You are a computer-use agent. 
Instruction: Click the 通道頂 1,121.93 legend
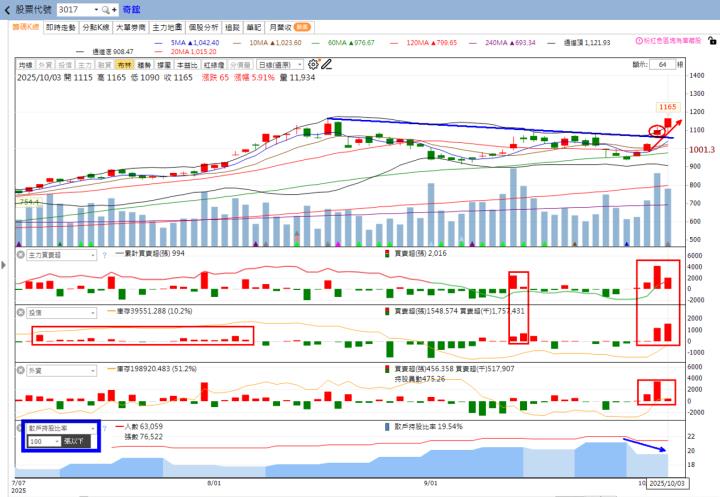pos(579,43)
